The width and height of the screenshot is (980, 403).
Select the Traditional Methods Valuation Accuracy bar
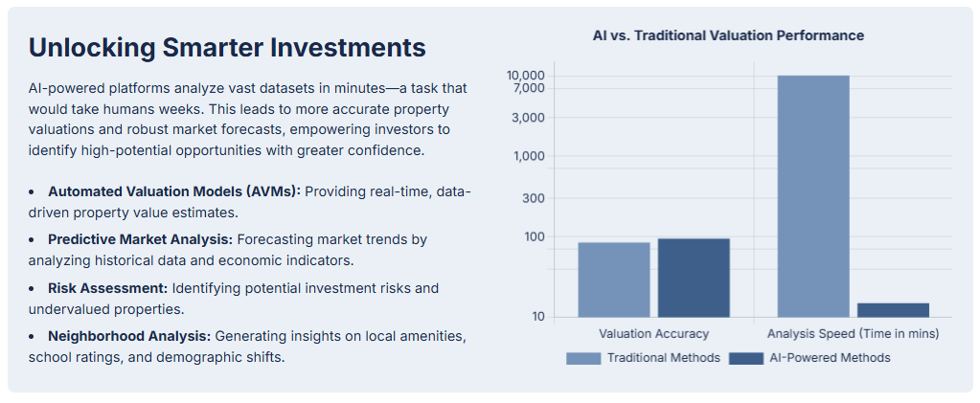click(614, 279)
